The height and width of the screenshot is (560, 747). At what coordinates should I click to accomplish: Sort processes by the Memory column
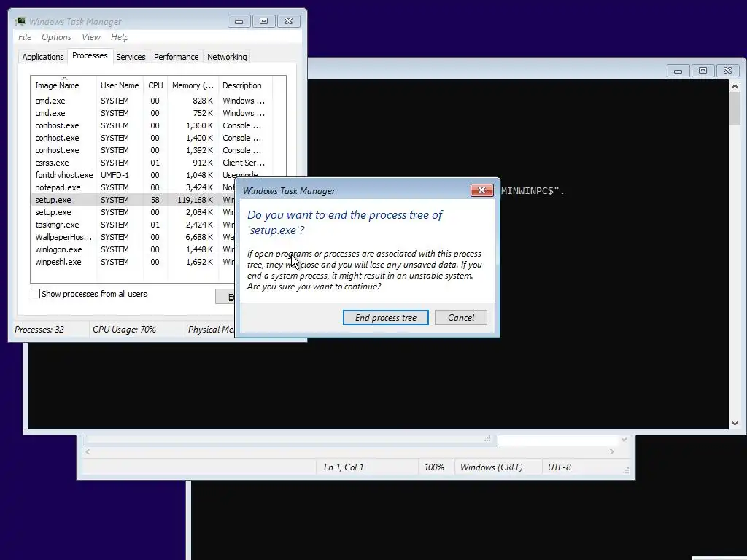tap(193, 85)
